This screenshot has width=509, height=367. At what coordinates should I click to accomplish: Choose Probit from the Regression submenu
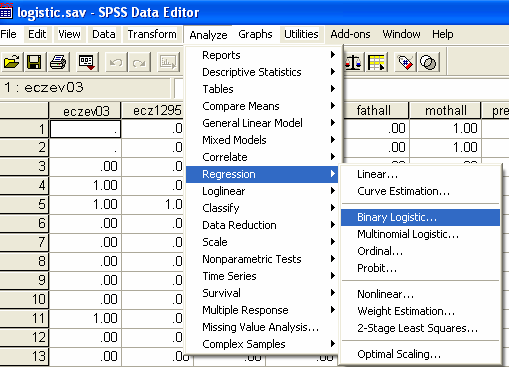[420, 268]
